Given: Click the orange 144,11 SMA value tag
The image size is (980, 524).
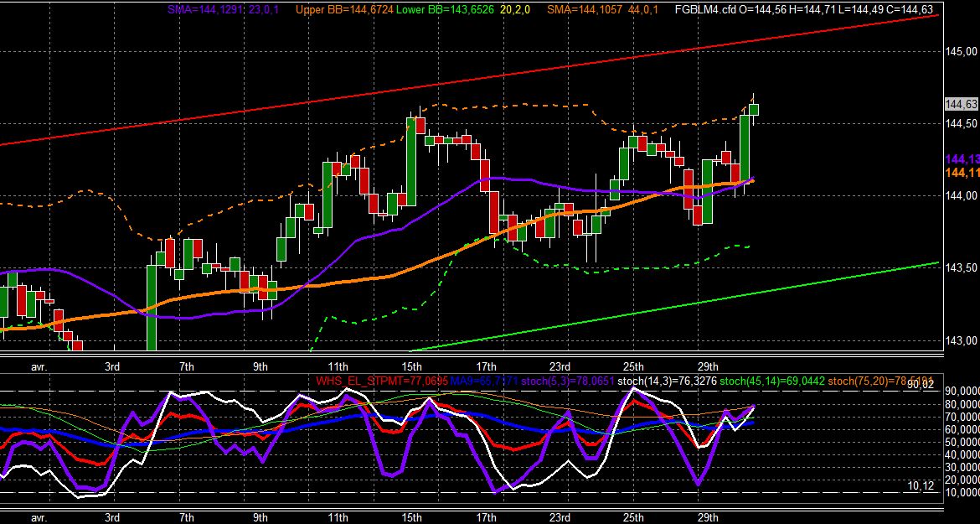Looking at the screenshot, I should pos(962,173).
